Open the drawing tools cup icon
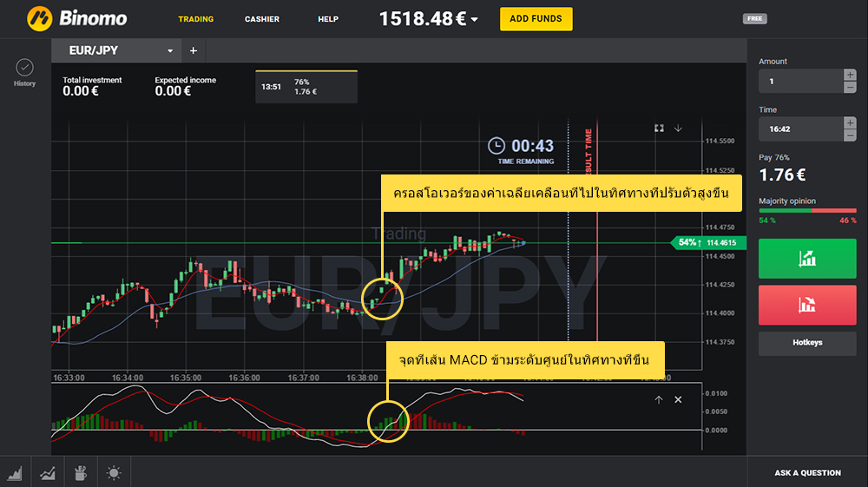This screenshot has height=487, width=868. coord(80,473)
